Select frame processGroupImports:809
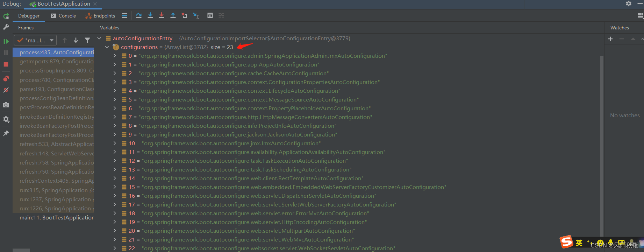 (x=53, y=70)
